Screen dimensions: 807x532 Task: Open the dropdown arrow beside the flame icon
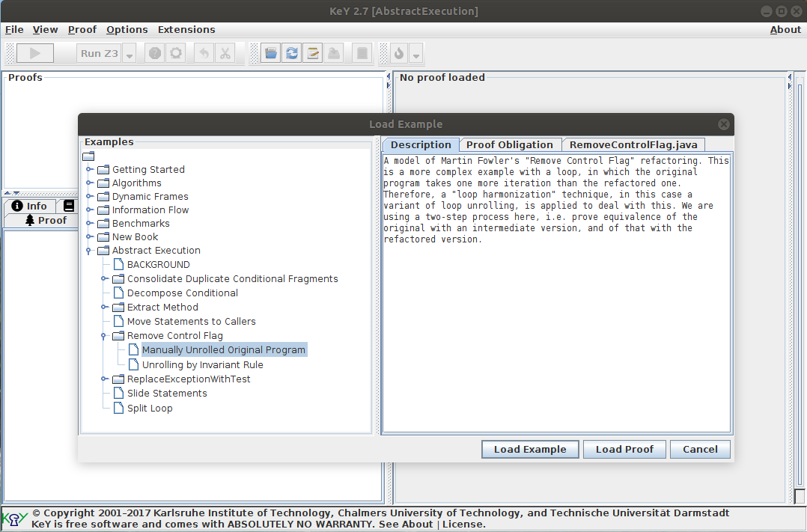coord(416,54)
